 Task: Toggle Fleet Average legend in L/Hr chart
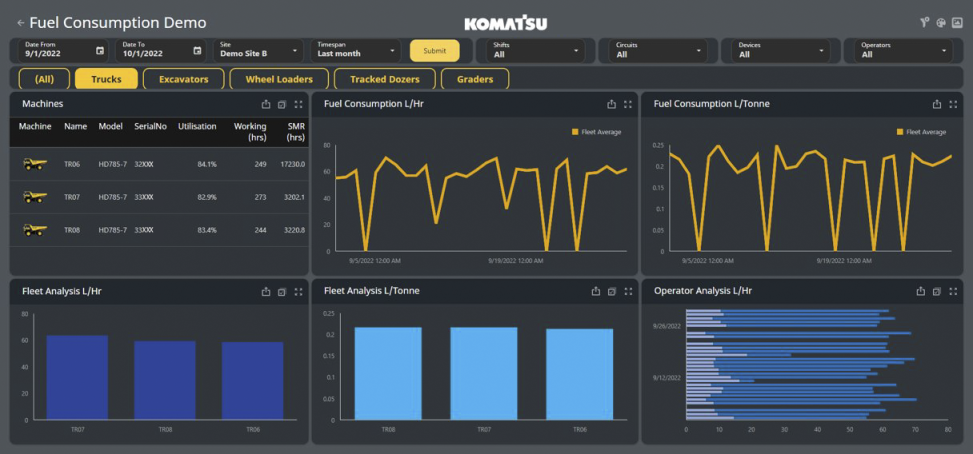point(598,132)
